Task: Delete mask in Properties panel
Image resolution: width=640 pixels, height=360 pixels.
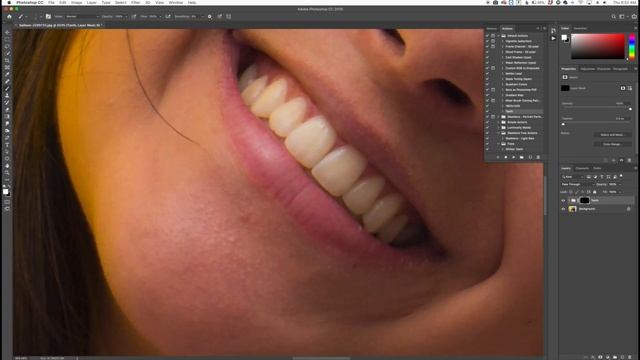Action: [x=629, y=160]
